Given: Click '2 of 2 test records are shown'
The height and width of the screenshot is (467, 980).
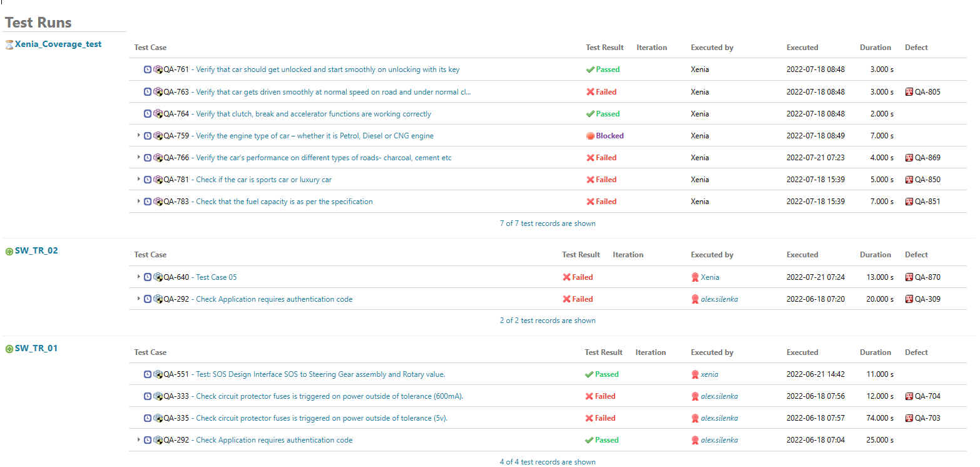Looking at the screenshot, I should (x=548, y=321).
